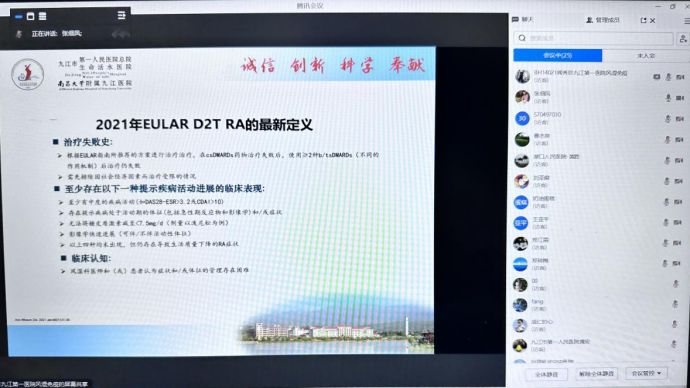Click the microphone icon for the 九江市第一人民医院 participant near the list bottom

click(x=674, y=344)
